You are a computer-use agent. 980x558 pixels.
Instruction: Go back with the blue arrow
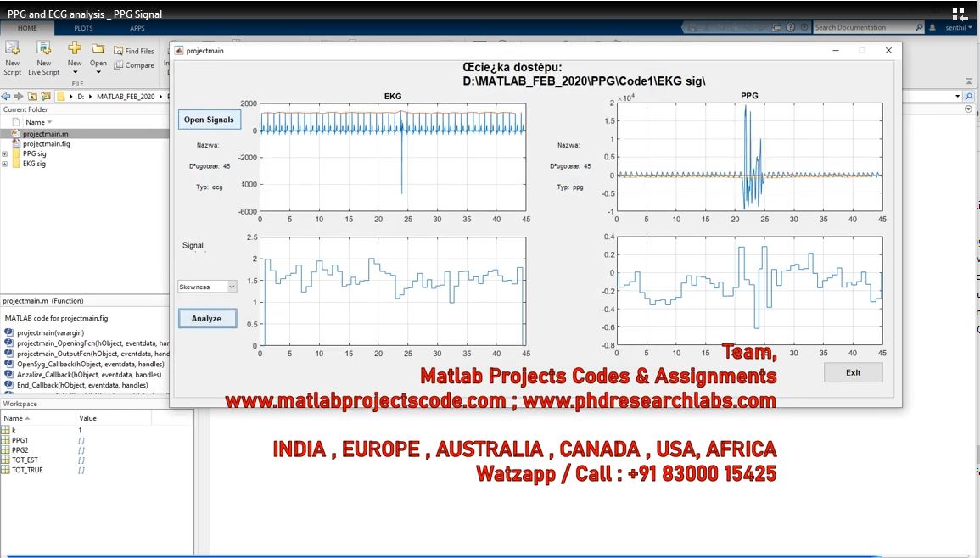[x=6, y=96]
